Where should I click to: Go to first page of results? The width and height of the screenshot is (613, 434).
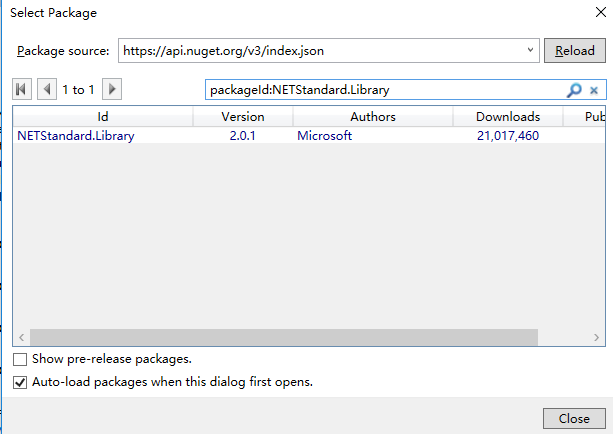(22, 90)
